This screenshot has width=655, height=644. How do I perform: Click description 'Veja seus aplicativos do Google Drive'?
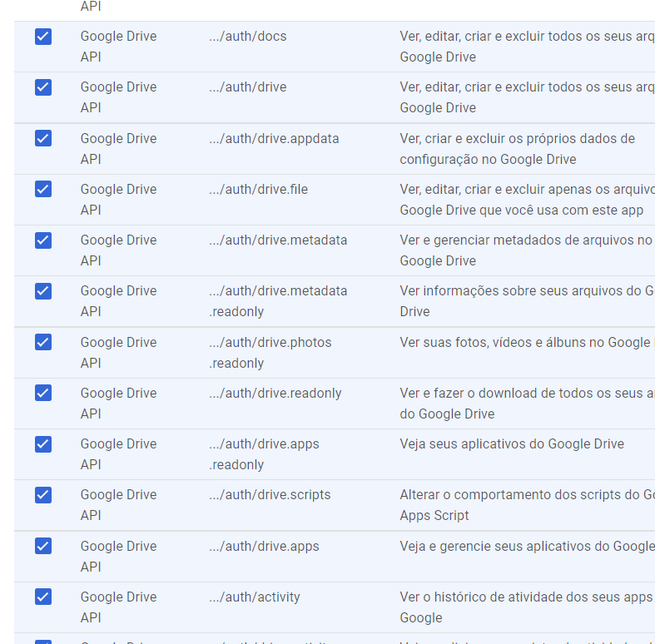512,444
